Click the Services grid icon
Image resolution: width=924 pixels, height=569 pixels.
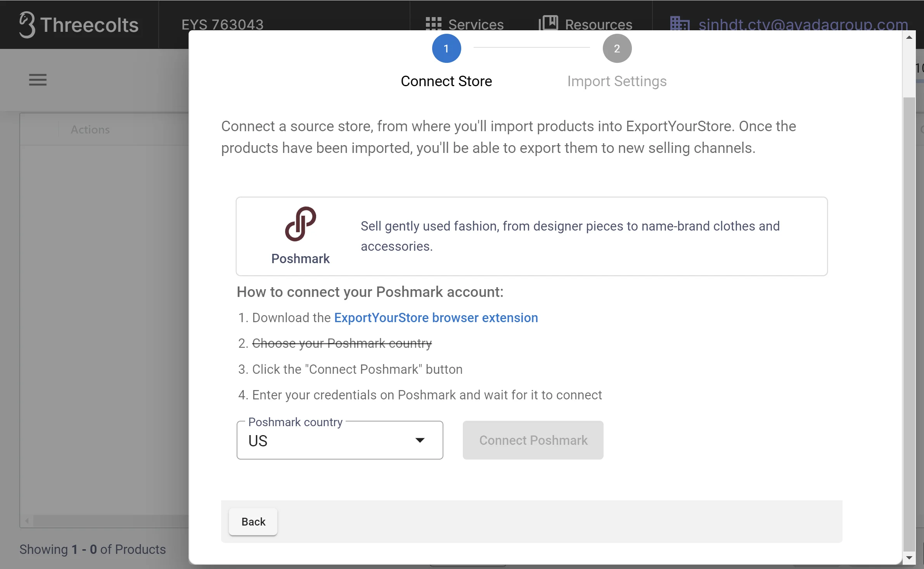coord(433,24)
